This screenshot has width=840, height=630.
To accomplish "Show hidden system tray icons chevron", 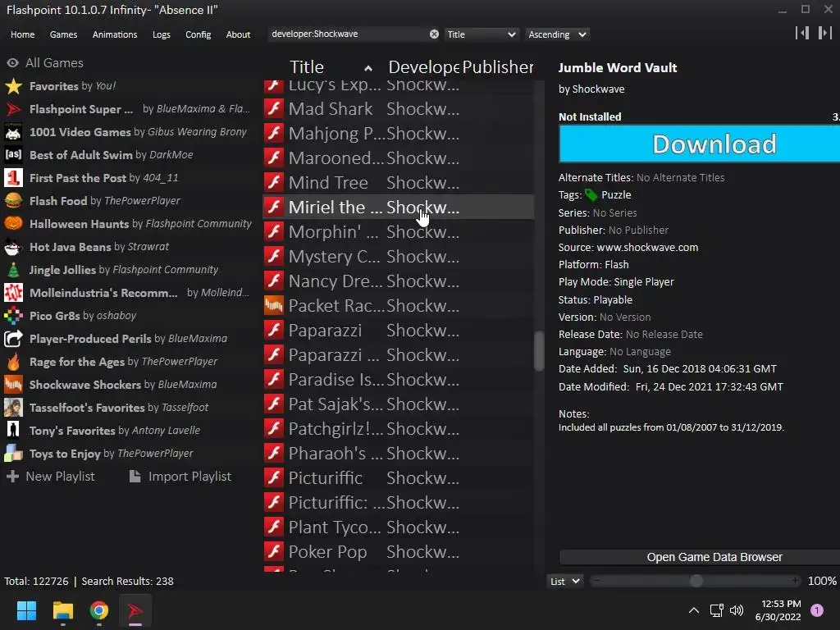I will (x=694, y=610).
